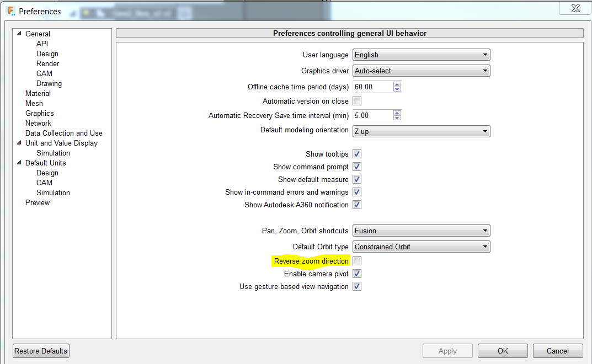
Task: Click the OK button to save preferences
Action: pyautogui.click(x=502, y=351)
